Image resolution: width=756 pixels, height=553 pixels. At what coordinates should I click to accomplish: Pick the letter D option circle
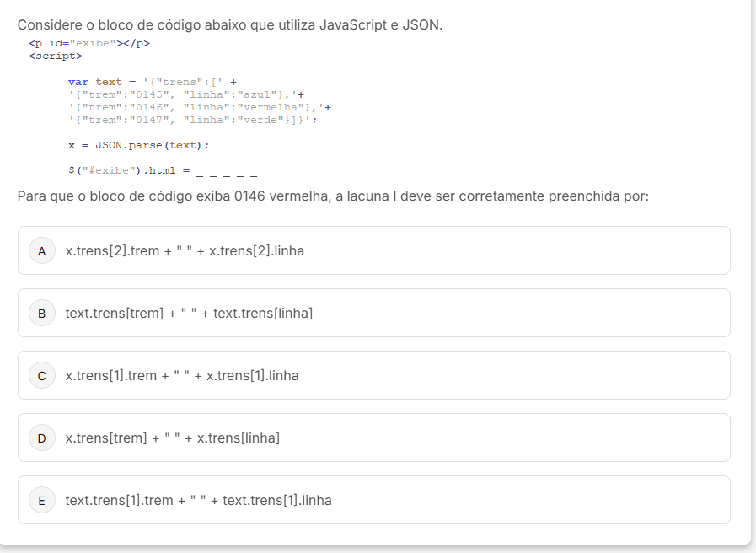[41, 438]
